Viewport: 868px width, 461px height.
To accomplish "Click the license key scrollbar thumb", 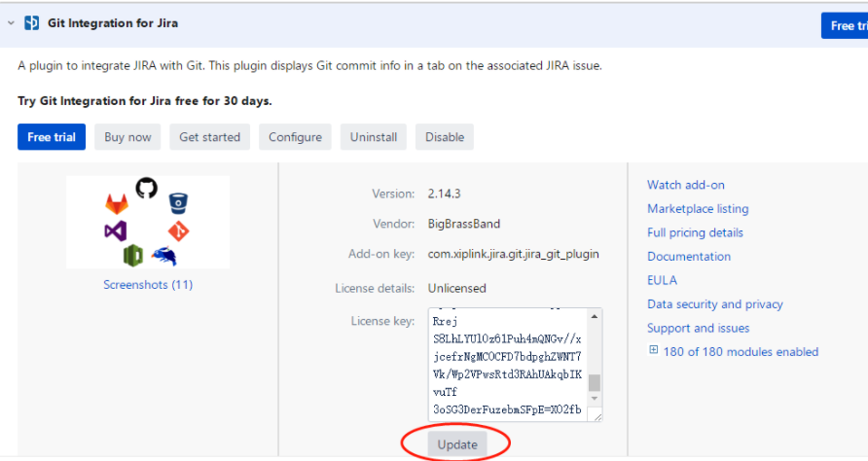I will tap(594, 382).
